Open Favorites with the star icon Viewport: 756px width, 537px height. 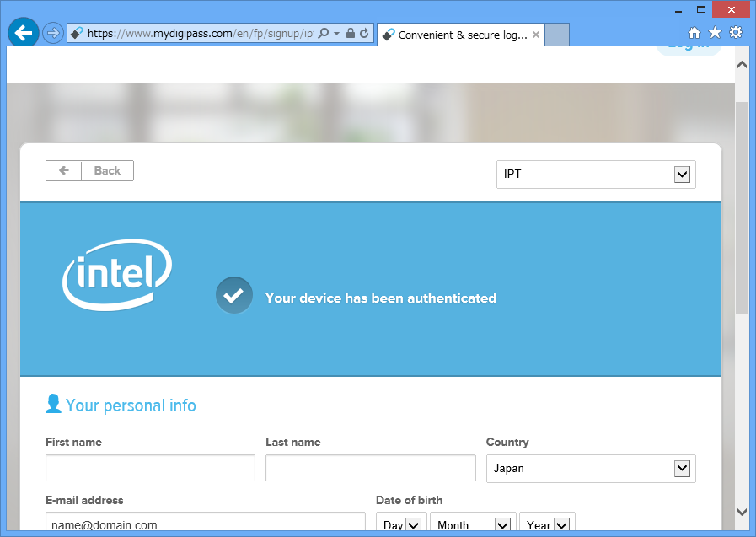[715, 32]
